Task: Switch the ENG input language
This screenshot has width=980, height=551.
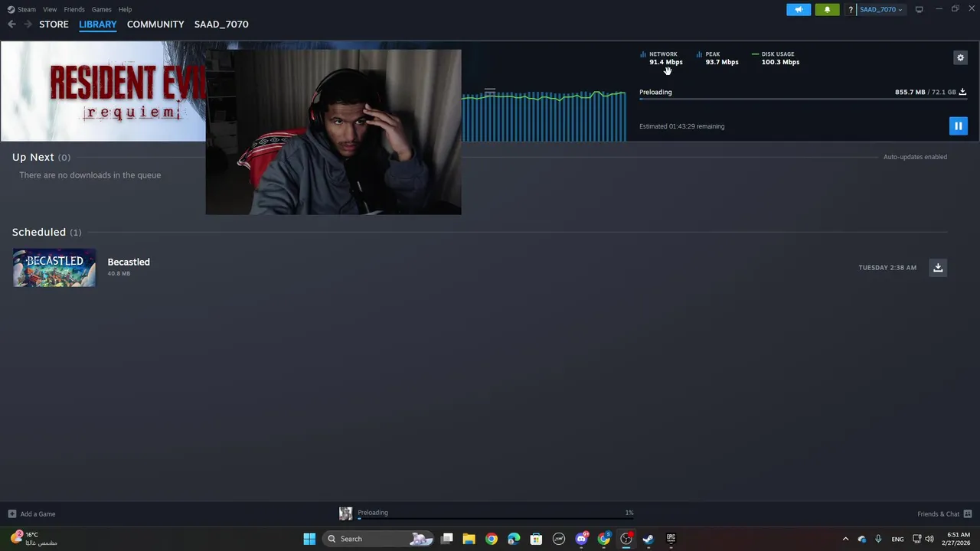Action: coord(897,539)
